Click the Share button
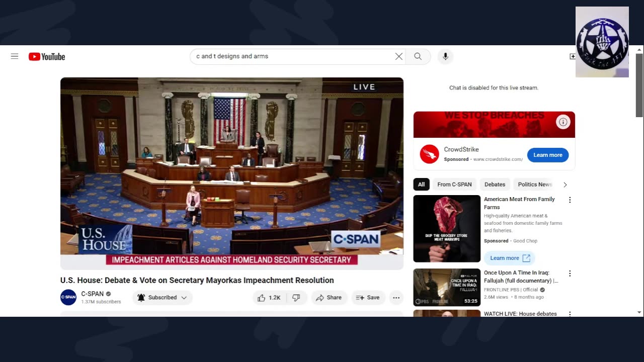This screenshot has height=362, width=644. (x=329, y=298)
